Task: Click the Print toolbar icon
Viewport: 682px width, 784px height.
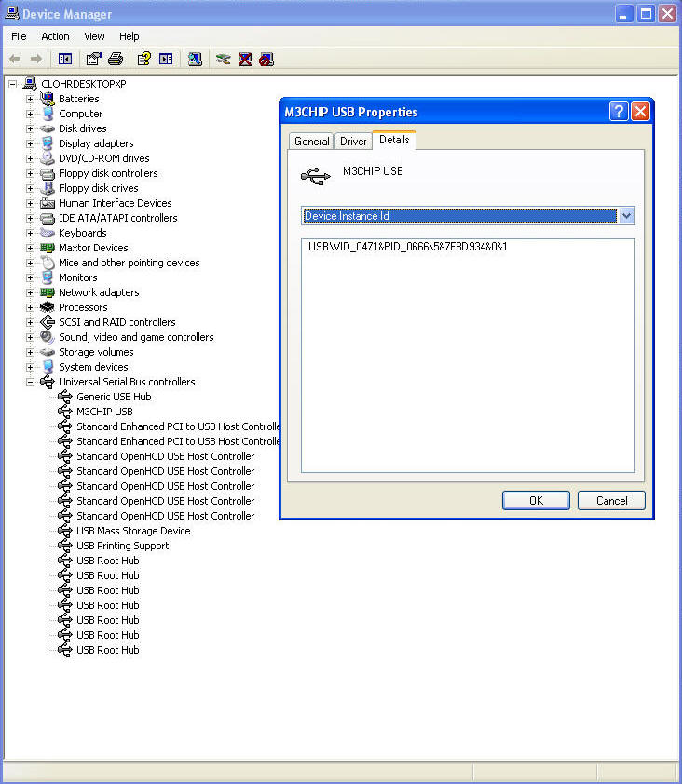Action: (116, 59)
